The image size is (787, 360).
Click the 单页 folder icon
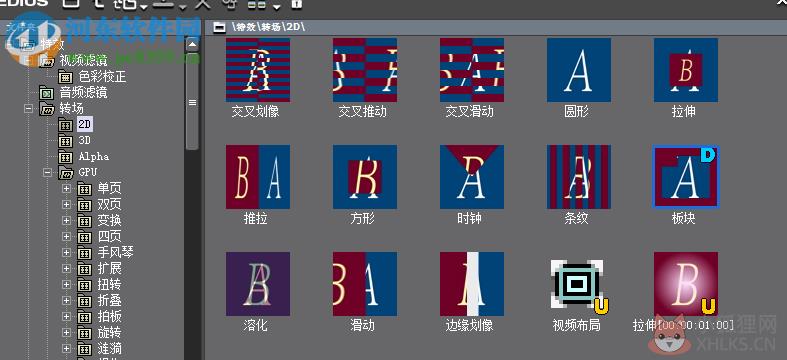pyautogui.click(x=85, y=189)
